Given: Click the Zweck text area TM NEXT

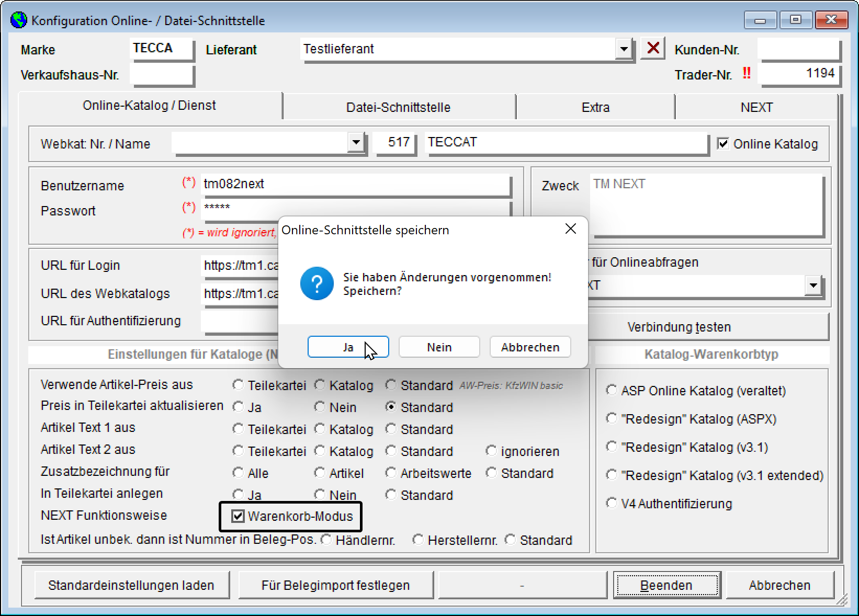Looking at the screenshot, I should click(x=706, y=205).
